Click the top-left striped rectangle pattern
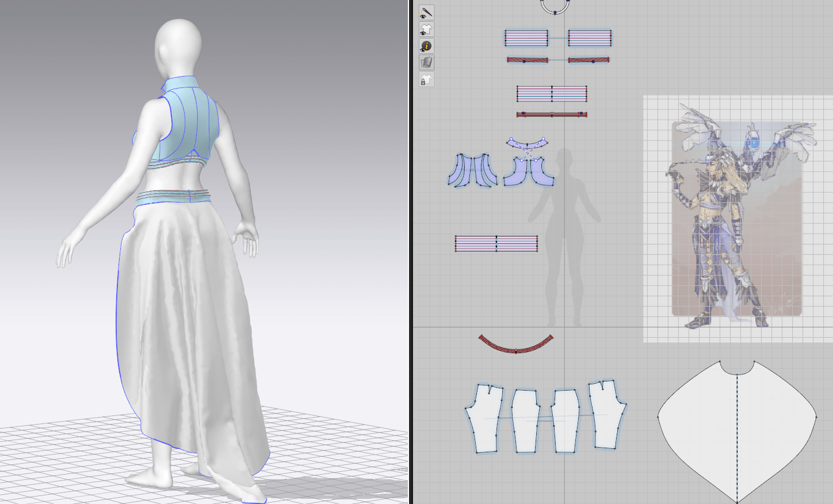The image size is (833, 504). (526, 38)
